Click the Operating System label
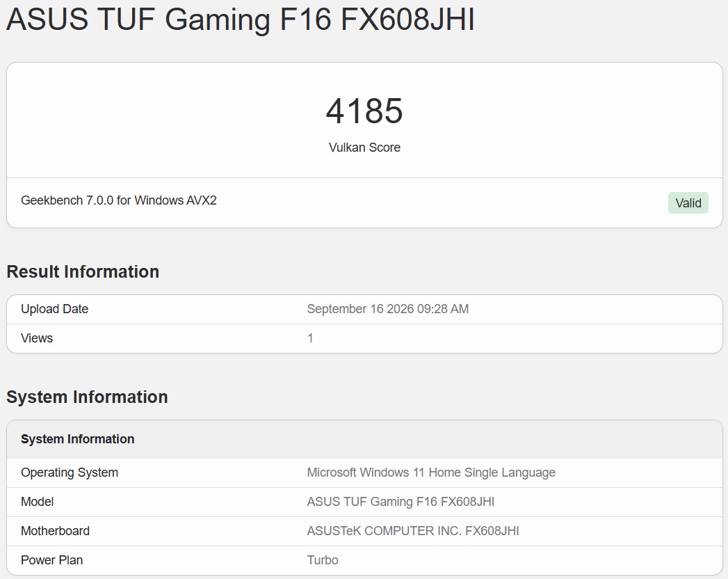728x579 pixels. (x=69, y=473)
